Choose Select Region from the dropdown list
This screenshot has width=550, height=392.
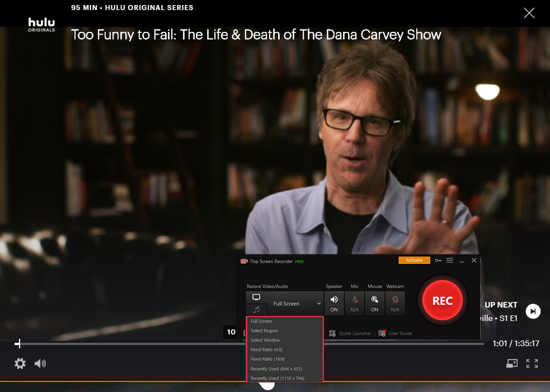(264, 330)
